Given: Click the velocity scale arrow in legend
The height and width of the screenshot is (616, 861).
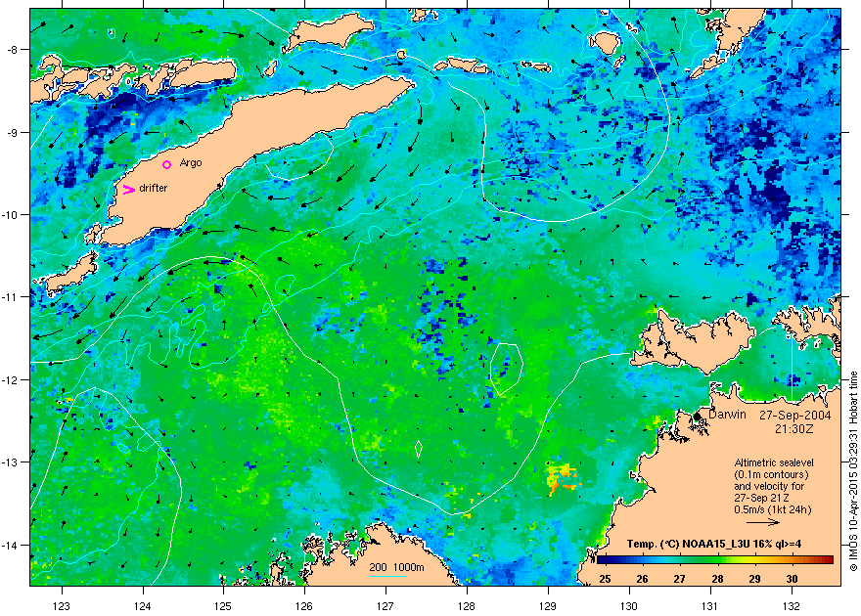Looking at the screenshot, I should coord(763,522).
